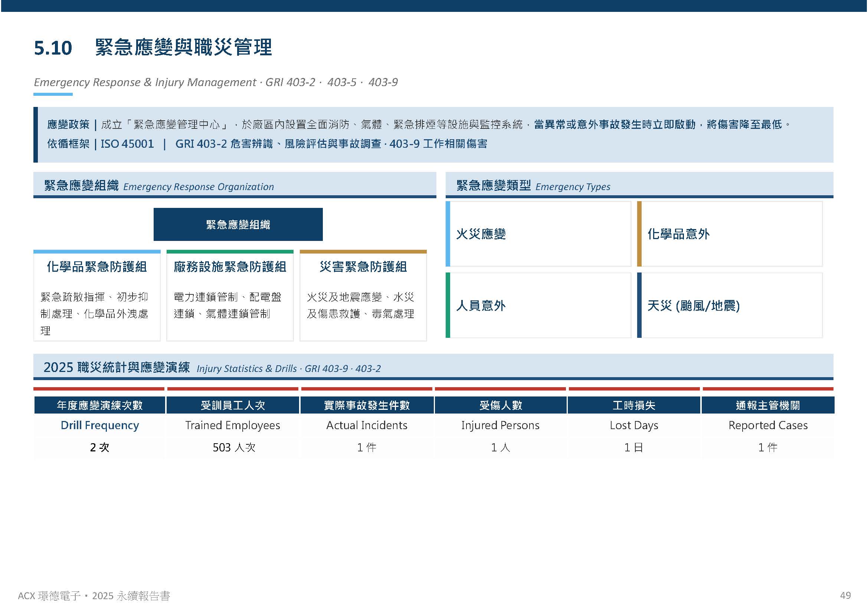Viewport: 868px width, 614px height.
Task: Click the value 1 人
Action: coord(501,448)
